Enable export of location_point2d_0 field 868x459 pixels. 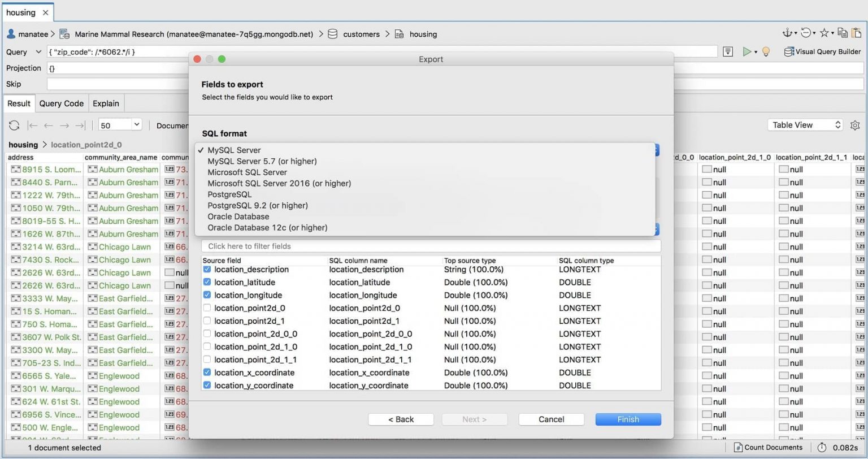[x=207, y=308]
